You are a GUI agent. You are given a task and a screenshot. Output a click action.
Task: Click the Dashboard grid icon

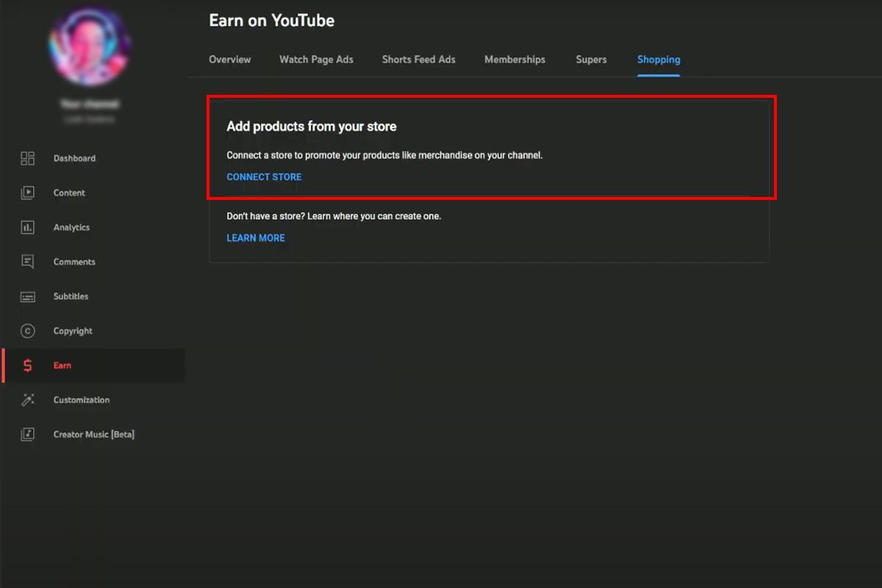point(27,158)
